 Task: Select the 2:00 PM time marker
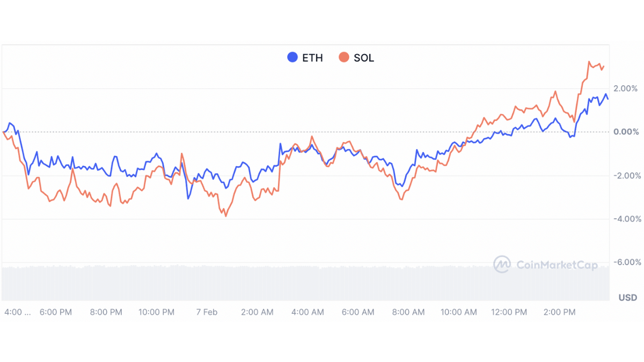pos(559,313)
